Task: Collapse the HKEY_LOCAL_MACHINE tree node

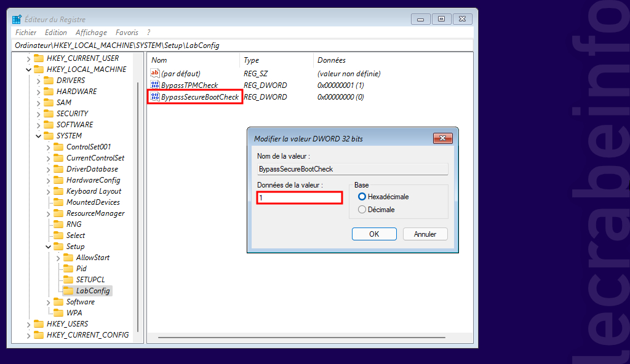Action: 28,69
